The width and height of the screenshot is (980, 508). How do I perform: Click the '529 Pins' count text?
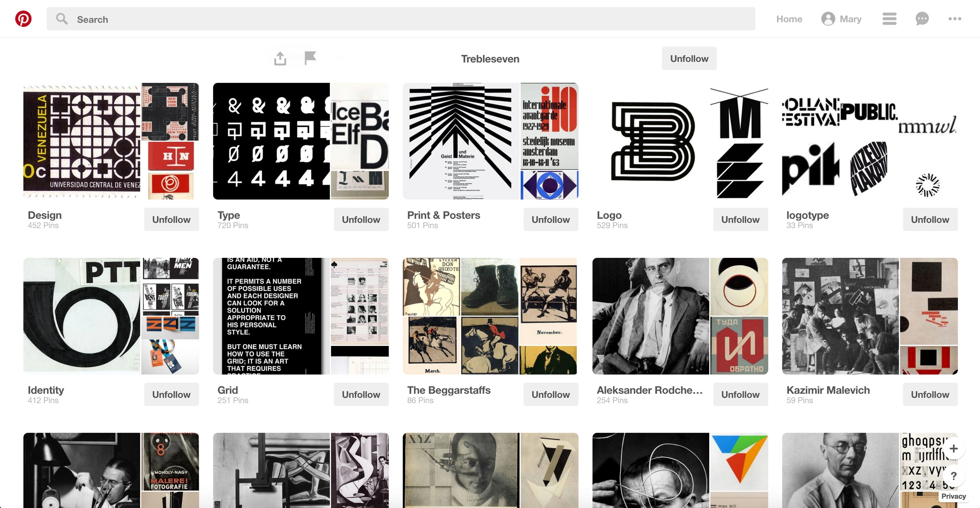[612, 225]
